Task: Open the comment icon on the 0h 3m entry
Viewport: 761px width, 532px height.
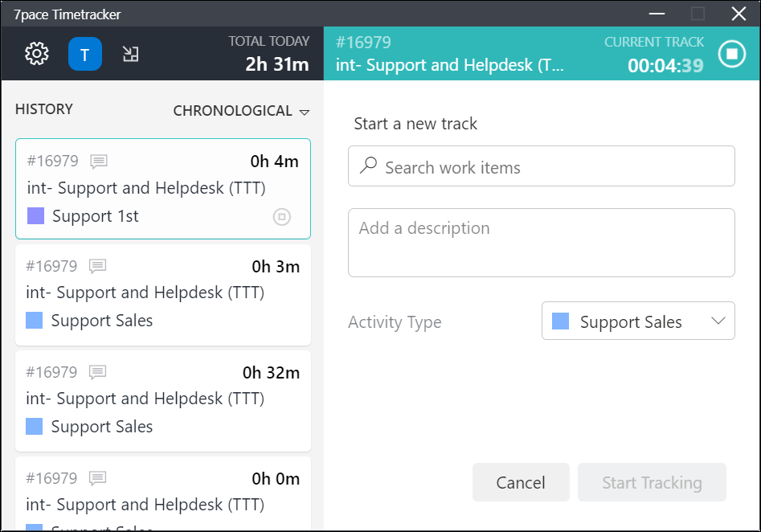Action: [97, 266]
